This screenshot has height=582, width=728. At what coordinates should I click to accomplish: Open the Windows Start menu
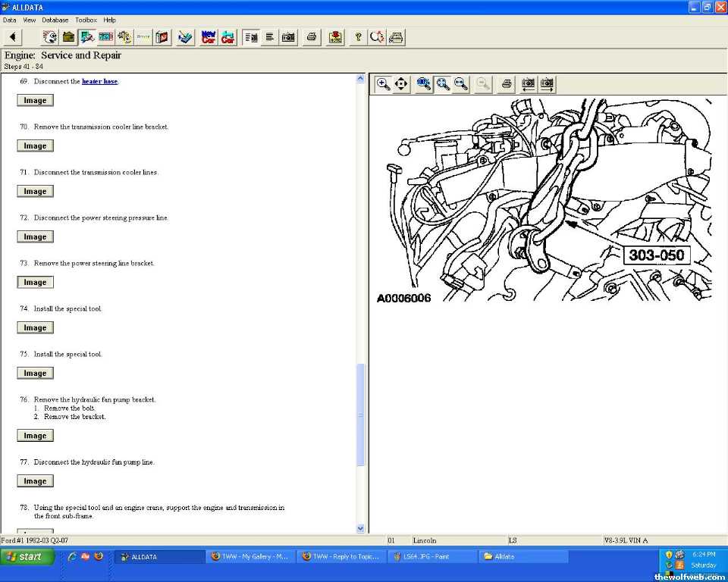coord(28,557)
